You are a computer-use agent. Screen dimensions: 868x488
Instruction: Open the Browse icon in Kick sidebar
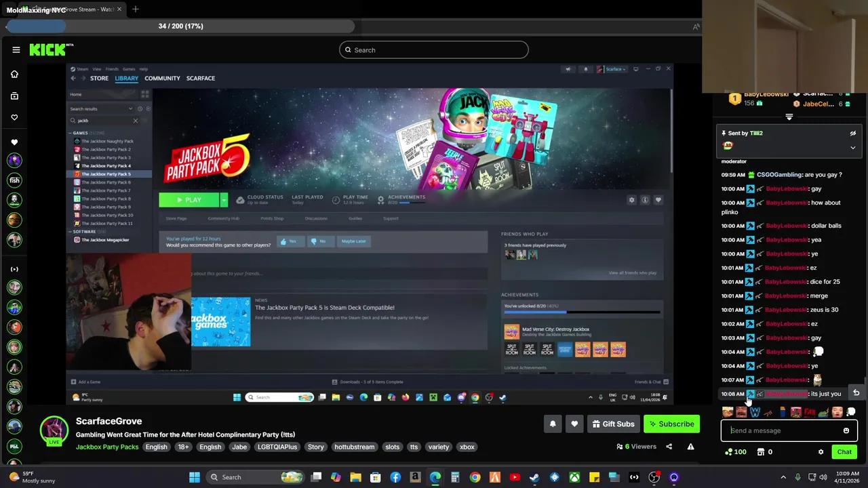click(x=14, y=96)
